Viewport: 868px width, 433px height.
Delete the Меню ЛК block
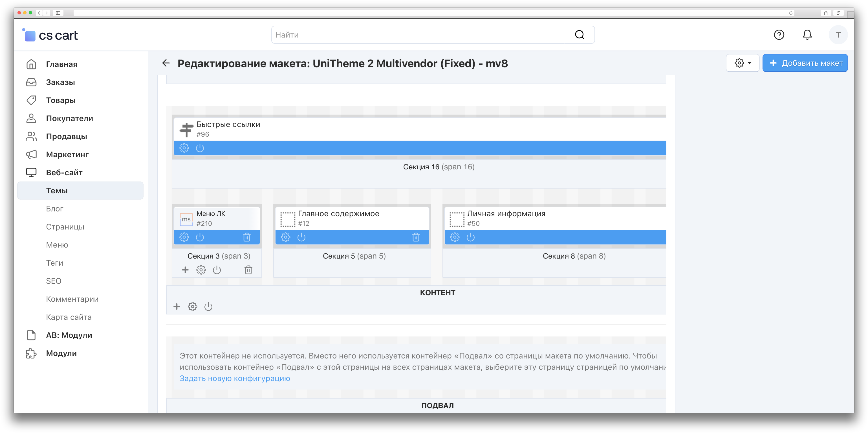(x=247, y=237)
